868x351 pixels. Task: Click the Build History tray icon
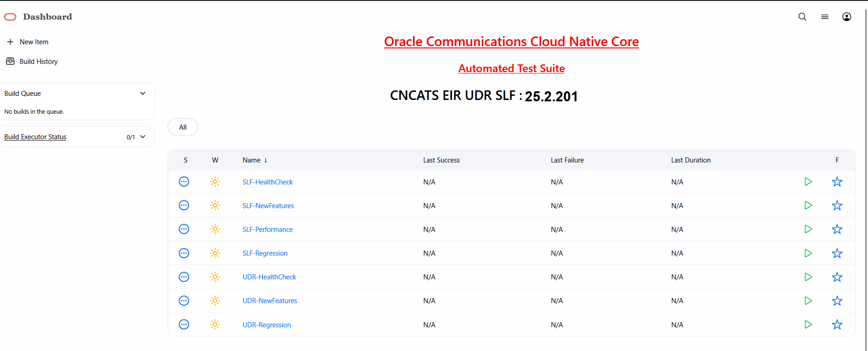pos(10,61)
